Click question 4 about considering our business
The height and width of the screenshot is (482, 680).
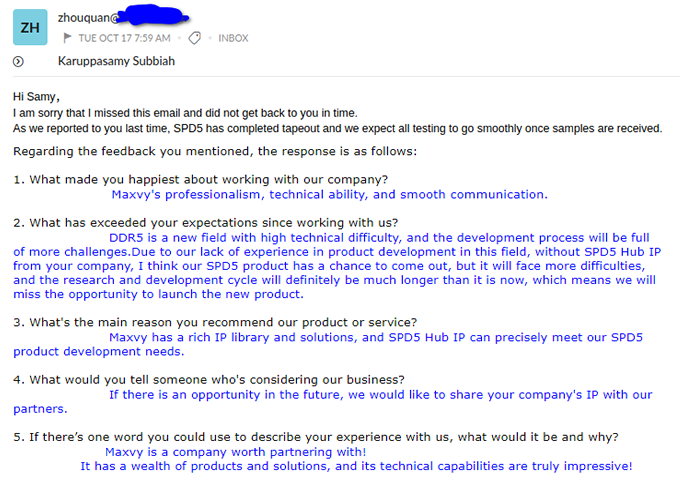(209, 380)
